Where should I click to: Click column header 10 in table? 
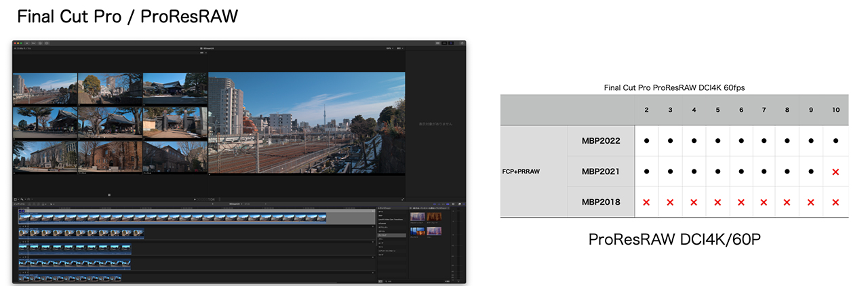click(x=835, y=110)
